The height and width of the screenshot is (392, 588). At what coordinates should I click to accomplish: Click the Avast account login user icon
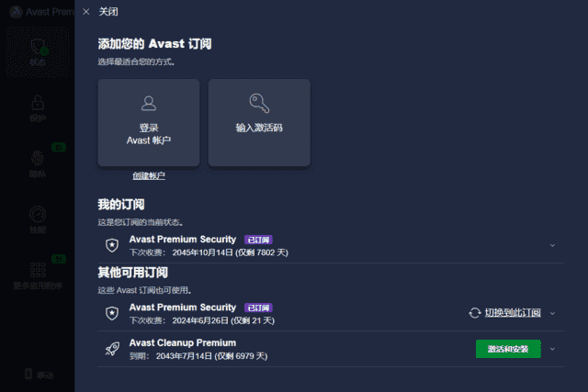(149, 103)
